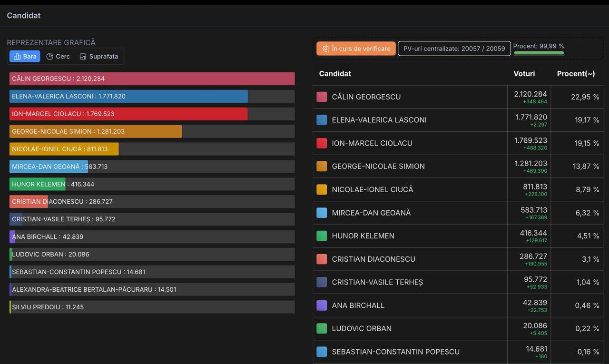Click George-Nicolae Simion's orange color swatch

[x=322, y=166]
